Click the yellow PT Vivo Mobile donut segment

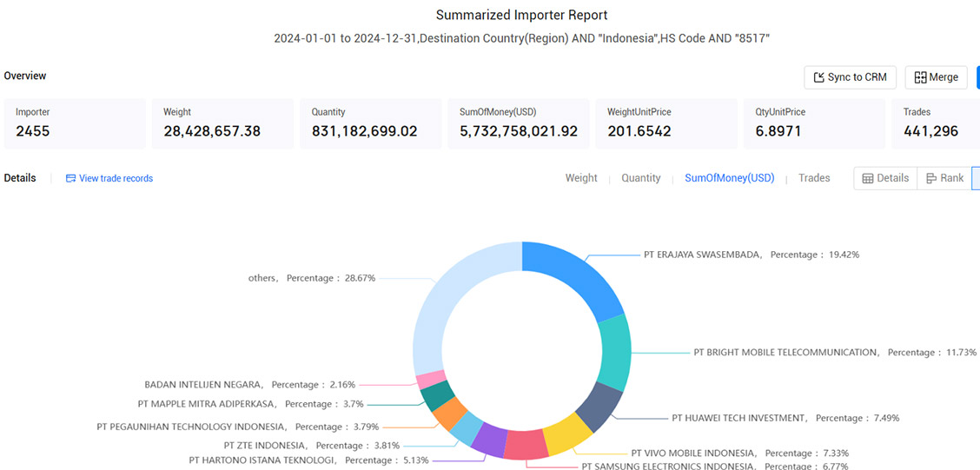[x=566, y=434]
